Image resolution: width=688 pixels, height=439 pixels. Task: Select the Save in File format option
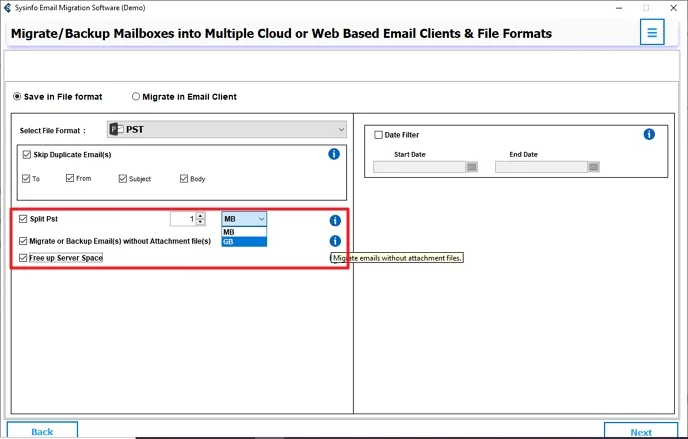[x=17, y=97]
